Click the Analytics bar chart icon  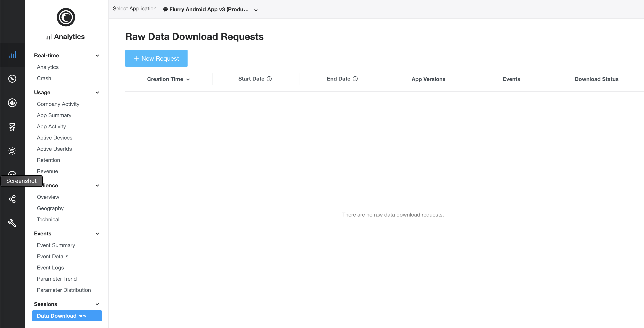(x=12, y=54)
